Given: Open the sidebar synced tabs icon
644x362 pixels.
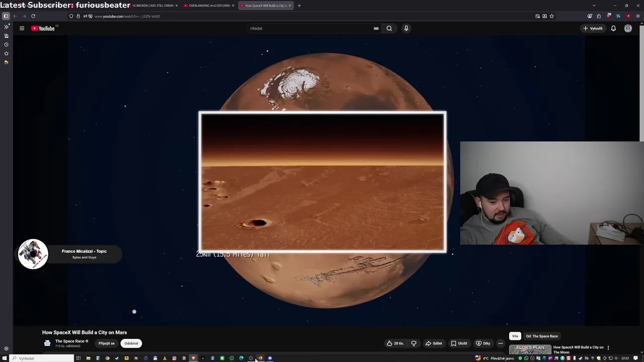Looking at the screenshot, I should pos(6,36).
